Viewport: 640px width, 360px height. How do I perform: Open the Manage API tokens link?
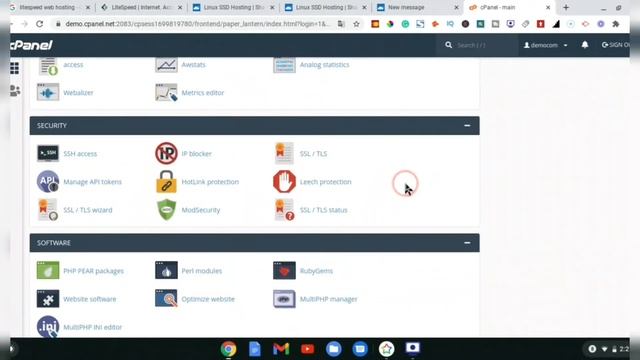93,182
